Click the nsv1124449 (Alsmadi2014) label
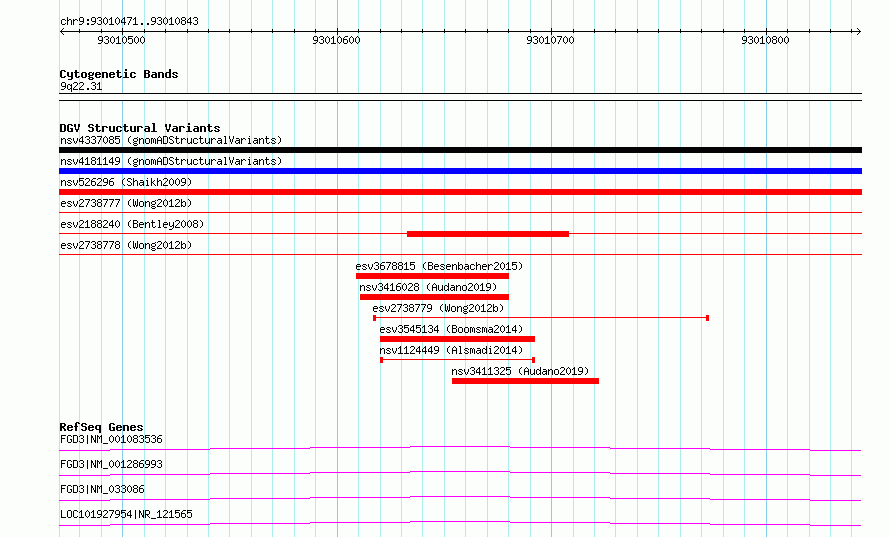890x537 pixels. (451, 350)
